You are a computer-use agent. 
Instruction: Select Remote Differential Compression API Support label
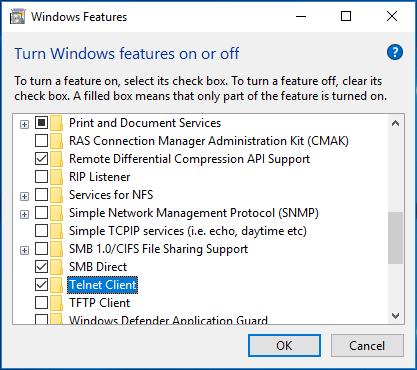click(189, 159)
